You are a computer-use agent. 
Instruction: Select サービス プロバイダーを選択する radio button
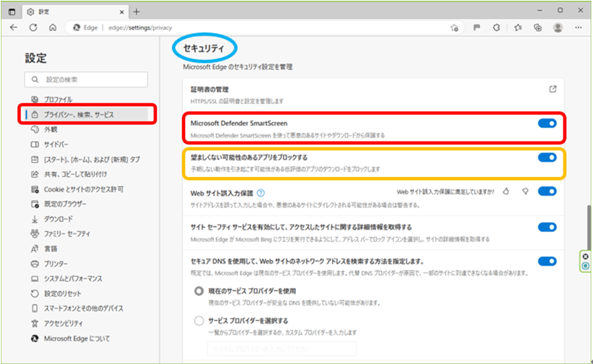(199, 321)
